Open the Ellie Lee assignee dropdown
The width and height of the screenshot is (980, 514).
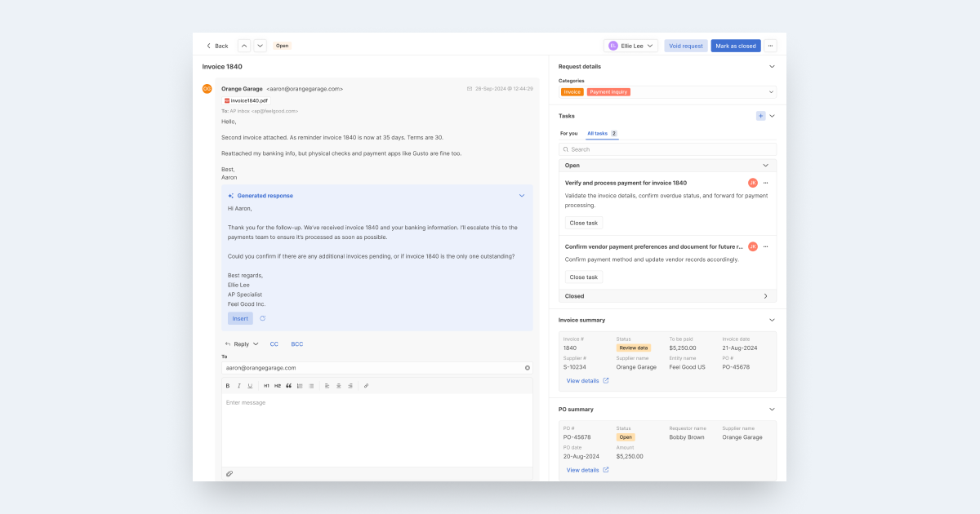pyautogui.click(x=630, y=46)
